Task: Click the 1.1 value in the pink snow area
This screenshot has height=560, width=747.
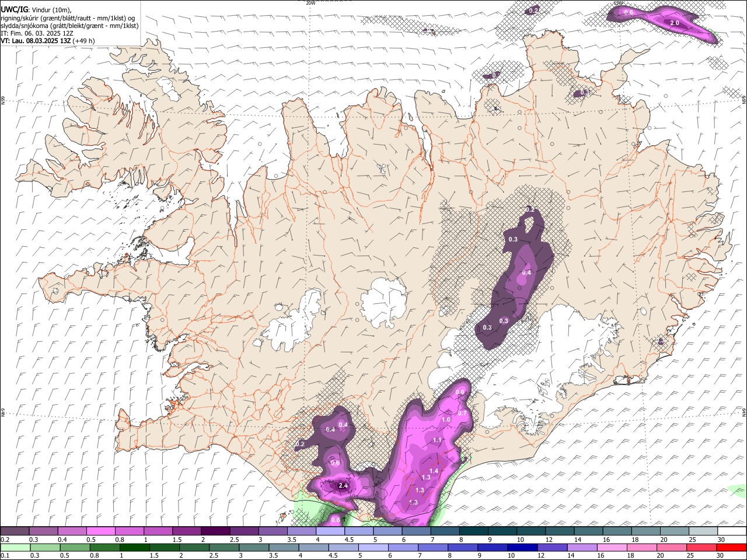Action: point(437,440)
